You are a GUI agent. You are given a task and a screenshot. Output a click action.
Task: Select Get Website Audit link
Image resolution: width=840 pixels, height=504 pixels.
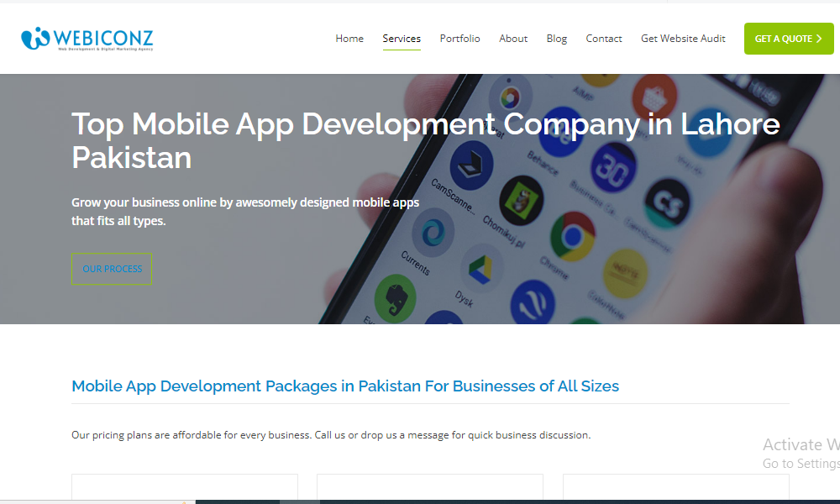[x=683, y=39]
